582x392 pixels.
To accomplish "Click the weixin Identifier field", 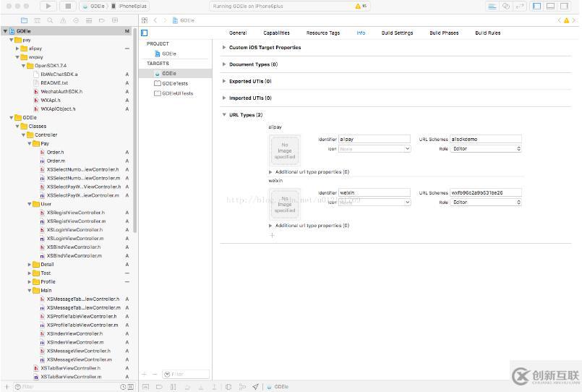I will (375, 192).
